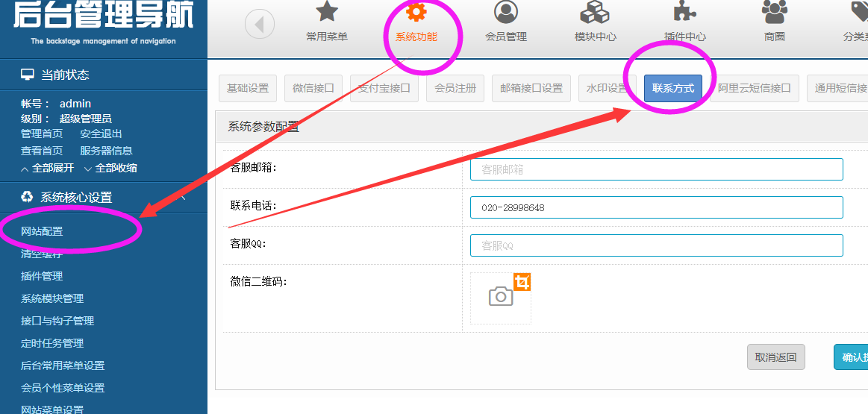Open the 查看首页 link
This screenshot has width=868, height=414.
tap(42, 151)
